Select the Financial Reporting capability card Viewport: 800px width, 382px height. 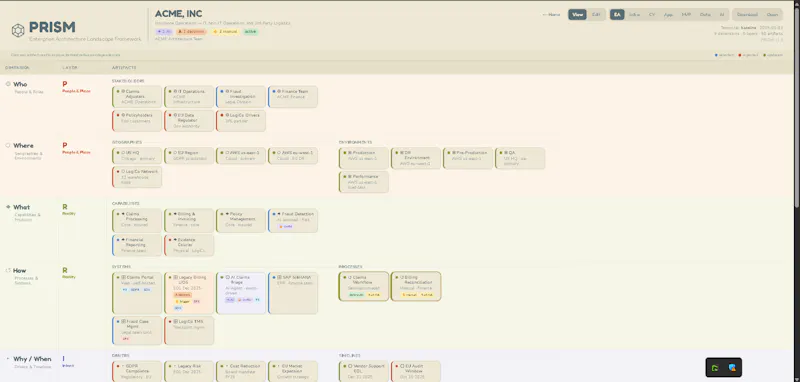point(137,245)
